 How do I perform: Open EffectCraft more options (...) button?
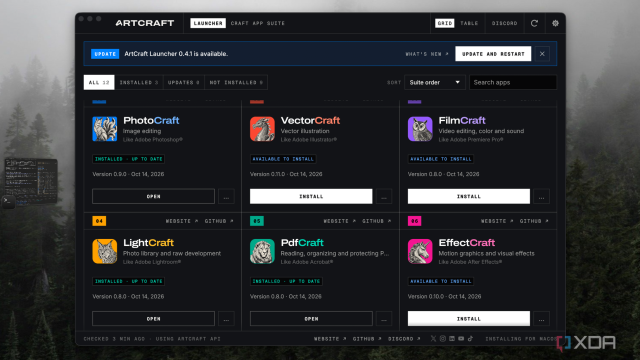(x=541, y=319)
